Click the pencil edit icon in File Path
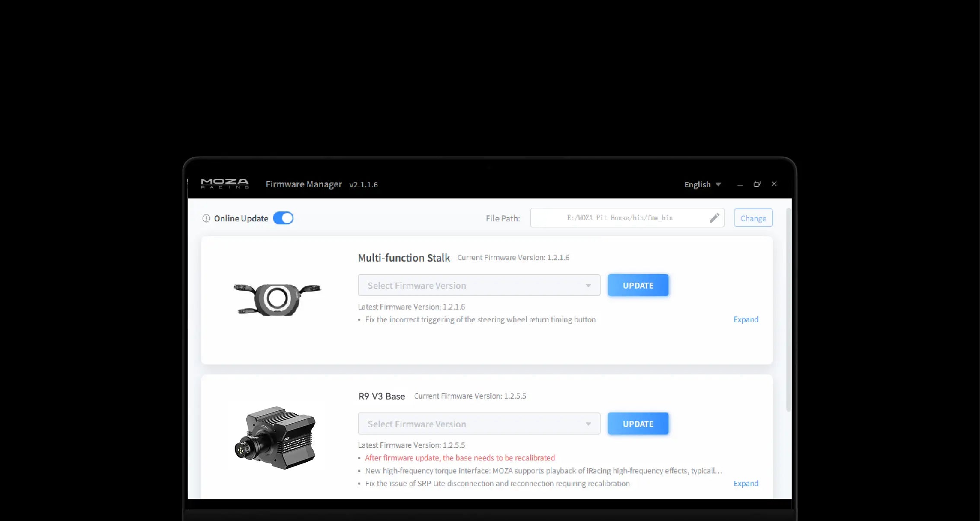Screen dimensions: 980x521 (x=714, y=218)
